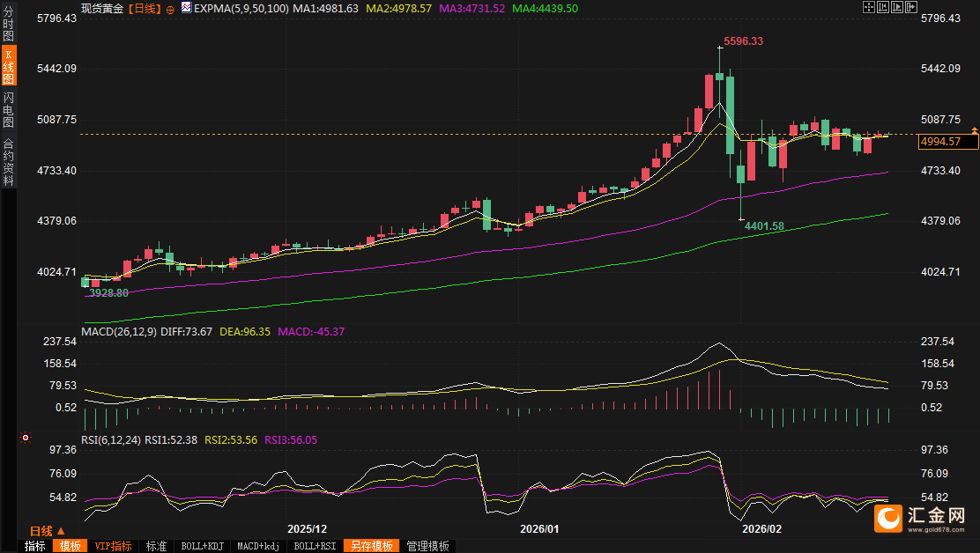Viewport: 980px width, 553px height.
Task: Click the orange circled-plus icon beside 日线
Action: 170,10
